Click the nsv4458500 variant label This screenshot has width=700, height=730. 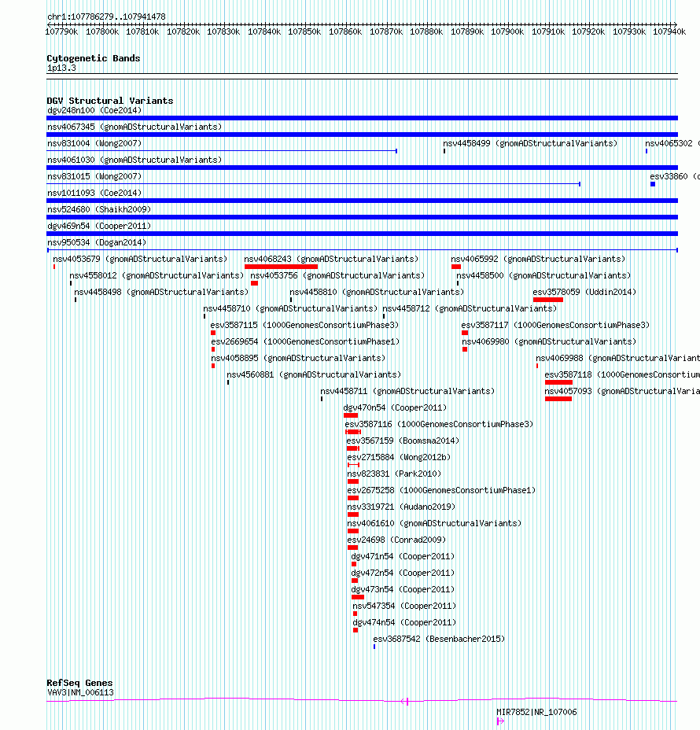coord(543,275)
